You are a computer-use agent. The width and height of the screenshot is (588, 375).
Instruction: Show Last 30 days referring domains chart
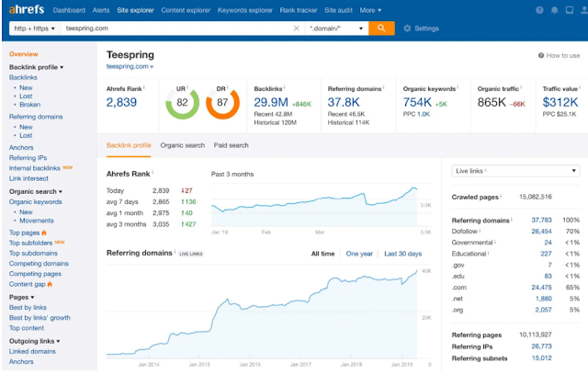pos(403,254)
